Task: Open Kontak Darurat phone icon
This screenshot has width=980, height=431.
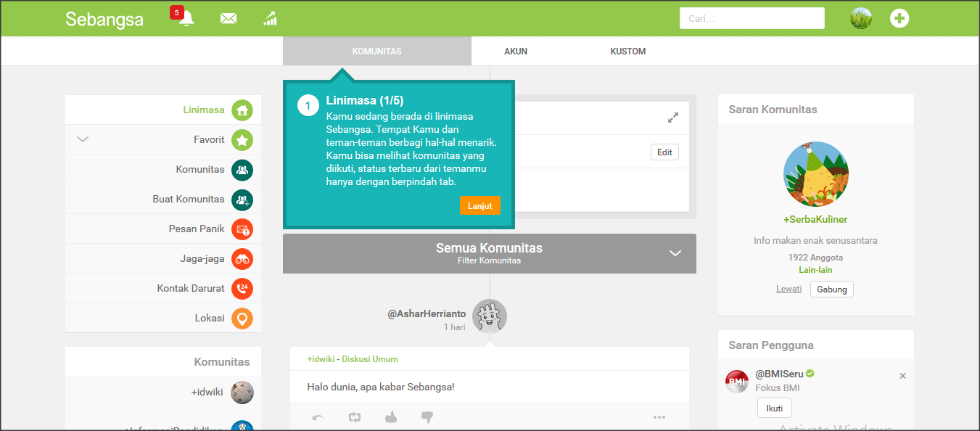Action: tap(242, 289)
